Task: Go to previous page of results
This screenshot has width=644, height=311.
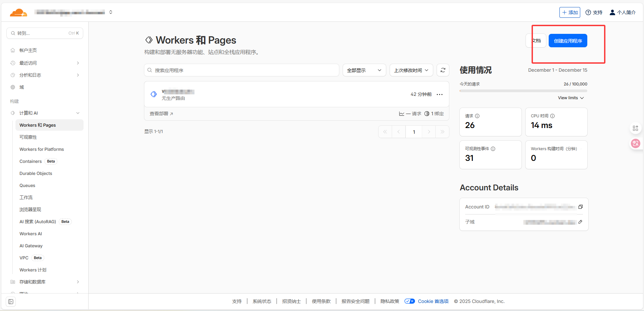Action: click(x=399, y=132)
